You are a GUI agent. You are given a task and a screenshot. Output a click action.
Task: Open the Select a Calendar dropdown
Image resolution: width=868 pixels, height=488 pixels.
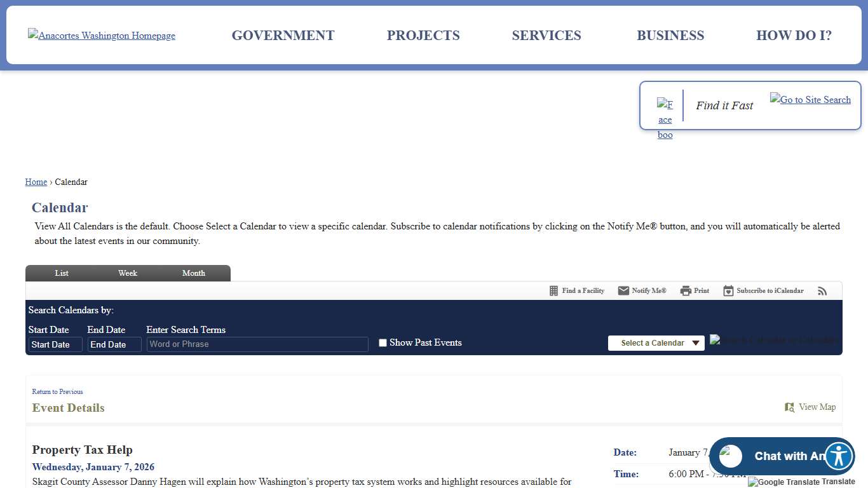pos(656,342)
